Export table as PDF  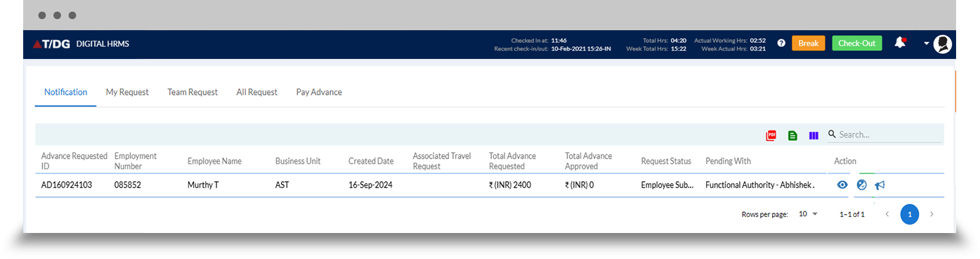771,135
